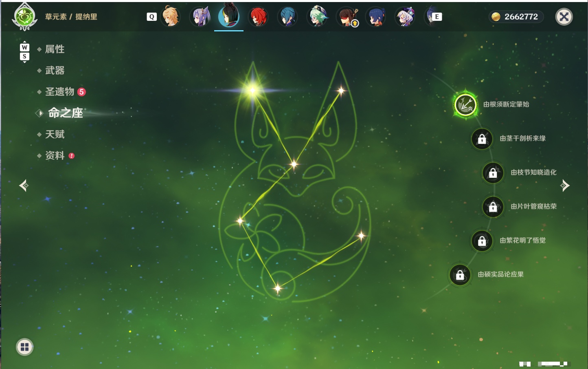The height and width of the screenshot is (369, 588).
Task: Open the locked 由茎干剖析来缘 constellation node
Action: tap(482, 139)
